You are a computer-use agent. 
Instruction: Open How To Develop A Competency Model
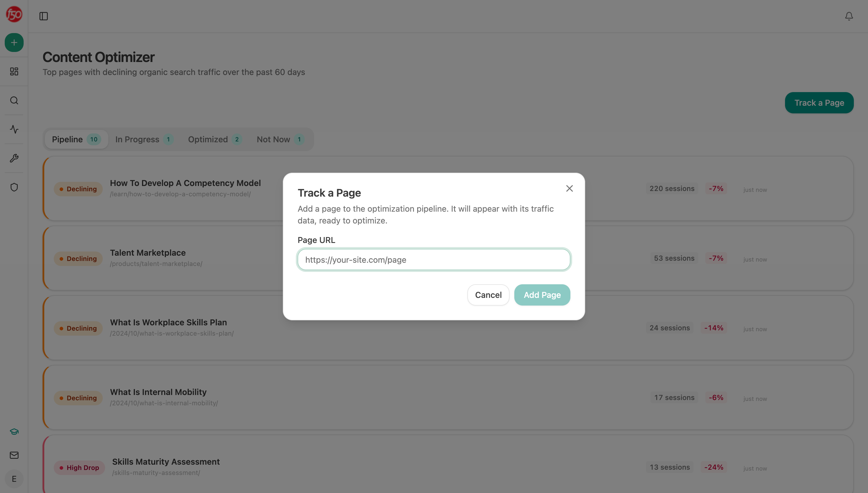448,189
